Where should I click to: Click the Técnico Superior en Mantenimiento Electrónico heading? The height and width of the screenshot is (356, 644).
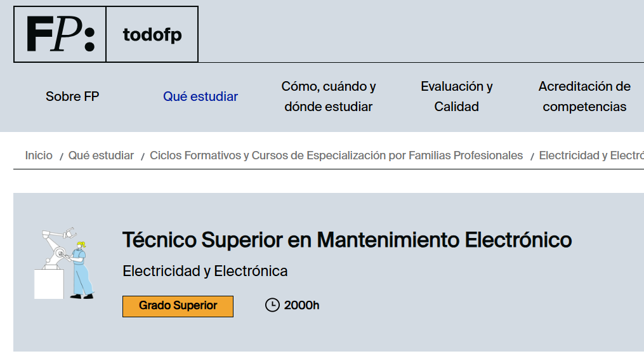click(x=347, y=240)
